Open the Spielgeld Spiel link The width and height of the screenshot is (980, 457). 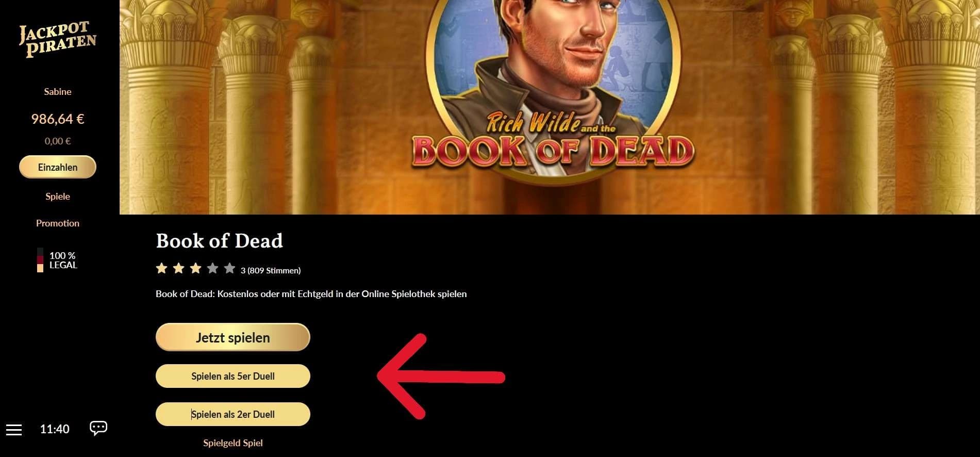[x=233, y=443]
